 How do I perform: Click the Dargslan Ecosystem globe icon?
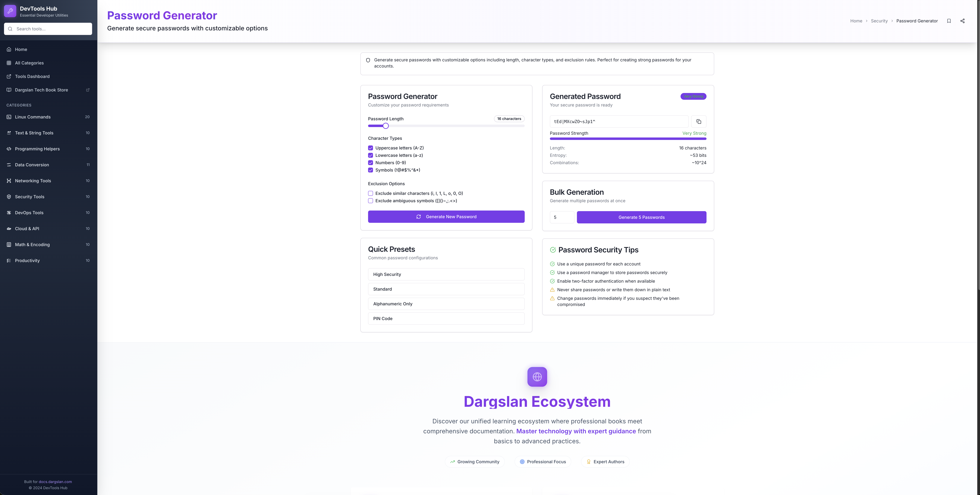tap(537, 377)
